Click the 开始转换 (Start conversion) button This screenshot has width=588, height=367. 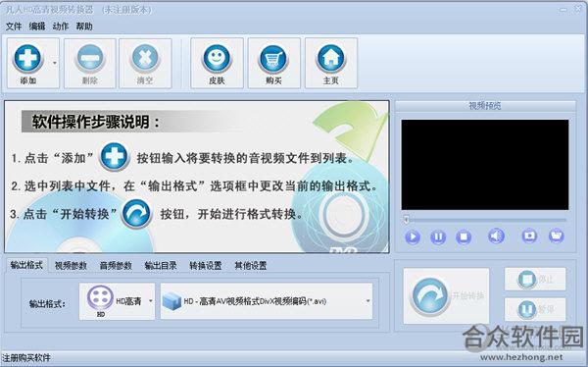click(x=446, y=296)
